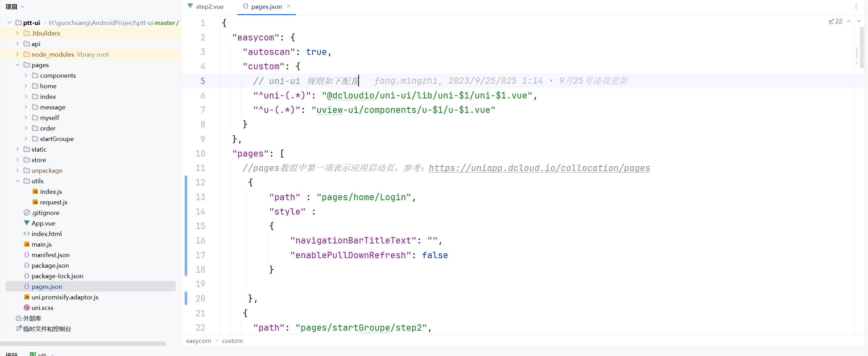Click the "pages/home/Login" string value

[x=364, y=197]
